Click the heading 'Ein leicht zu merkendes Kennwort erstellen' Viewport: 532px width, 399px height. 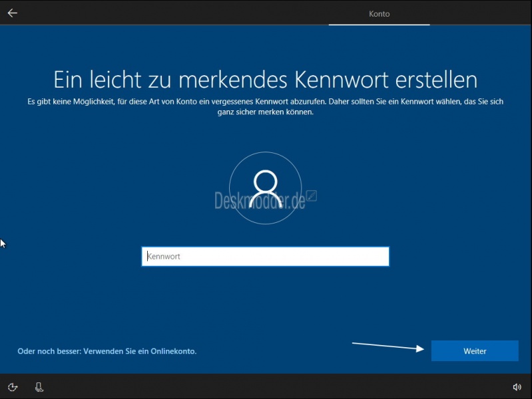tap(265, 80)
